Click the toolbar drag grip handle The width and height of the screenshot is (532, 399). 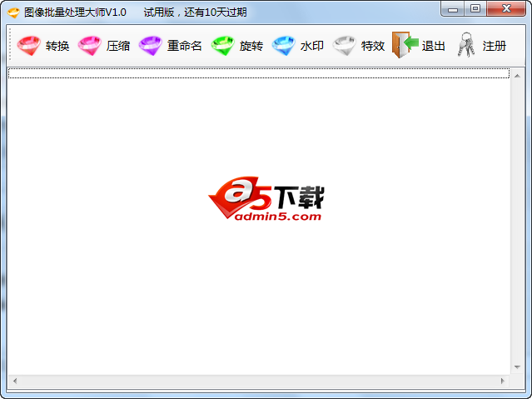click(10, 44)
